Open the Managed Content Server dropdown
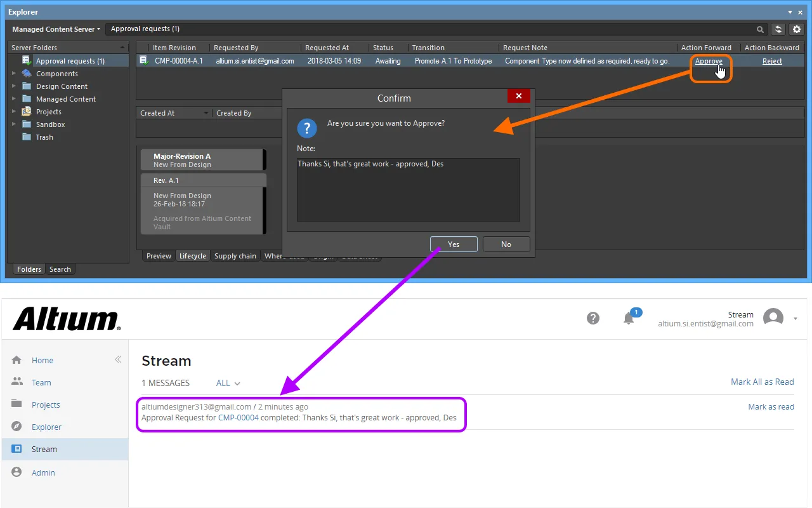The width and height of the screenshot is (812, 508). (56, 29)
